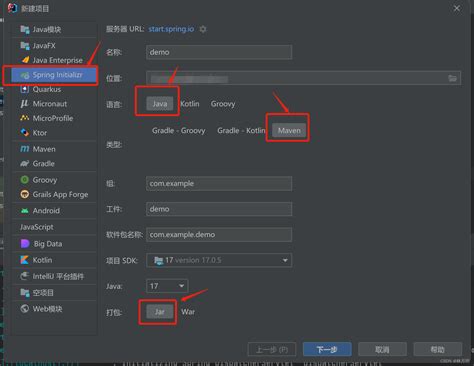The image size is (474, 366).
Task: Select the Ktor project type icon
Action: (25, 133)
